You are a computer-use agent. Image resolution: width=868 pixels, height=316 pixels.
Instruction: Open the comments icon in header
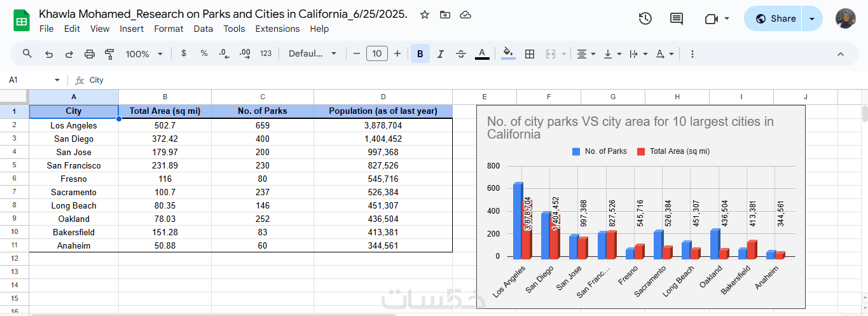tap(677, 18)
